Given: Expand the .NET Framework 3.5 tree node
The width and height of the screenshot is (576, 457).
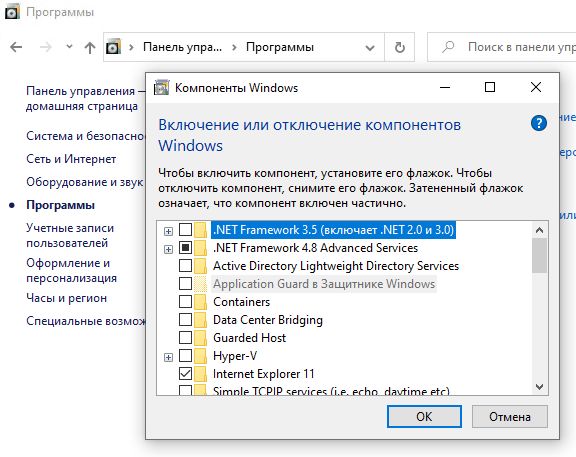Looking at the screenshot, I should point(168,231).
